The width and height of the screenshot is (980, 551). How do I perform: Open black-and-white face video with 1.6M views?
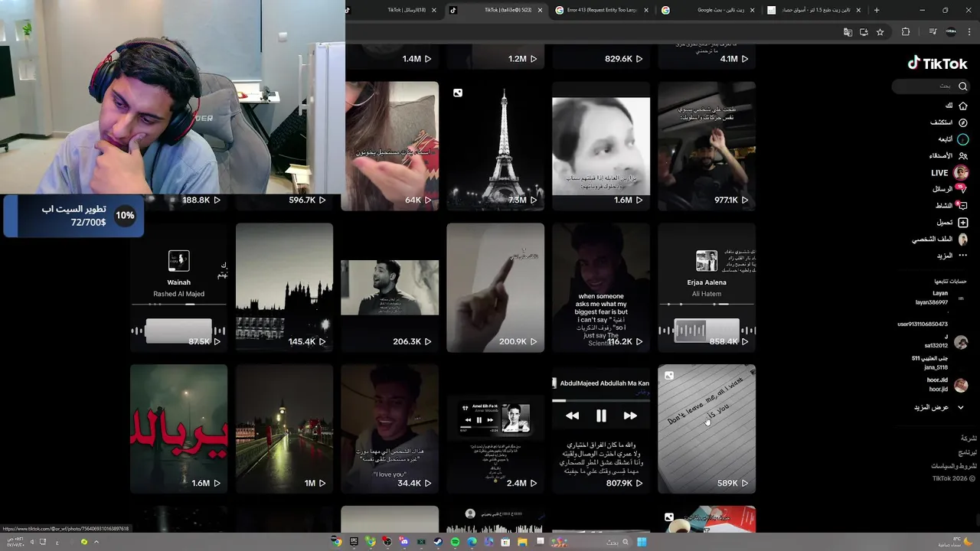601,145
